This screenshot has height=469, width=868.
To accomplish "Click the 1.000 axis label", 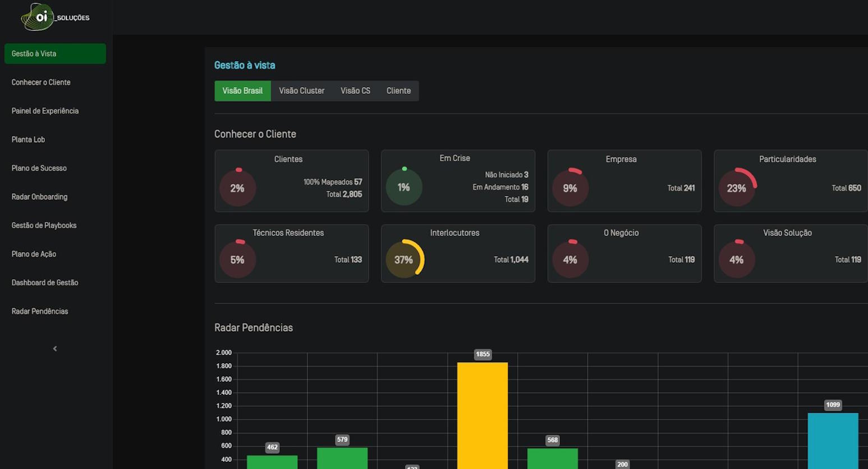I will click(224, 419).
